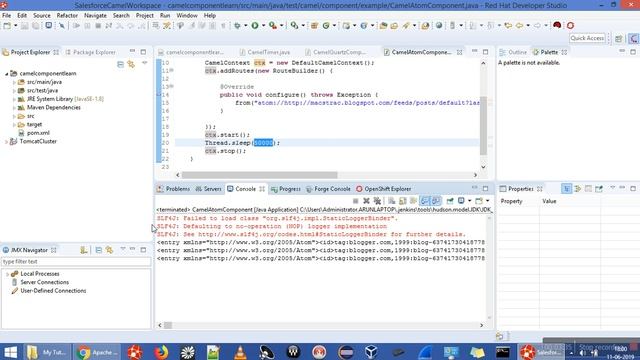The image size is (640, 360).
Task: Expand the src/test/java folder
Action: click(14, 91)
